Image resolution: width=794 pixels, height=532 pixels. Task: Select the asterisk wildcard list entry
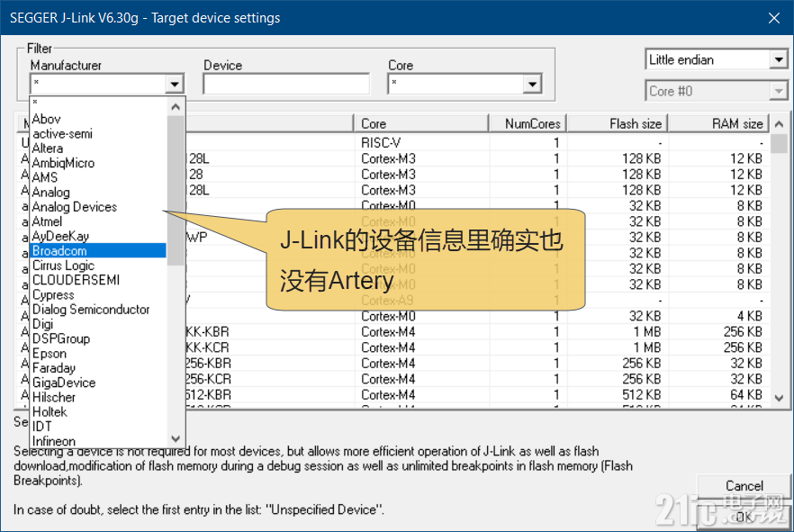coord(98,104)
